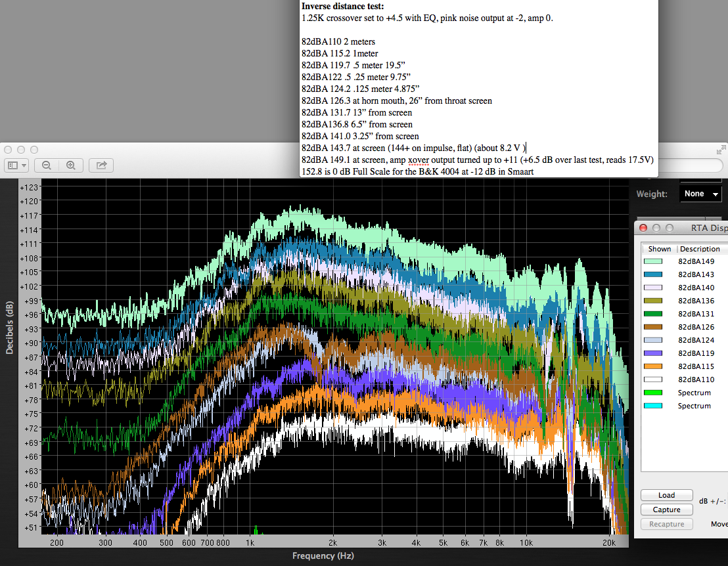
Task: Toggle the 82dBA140 trace color swatch
Action: pos(653,288)
